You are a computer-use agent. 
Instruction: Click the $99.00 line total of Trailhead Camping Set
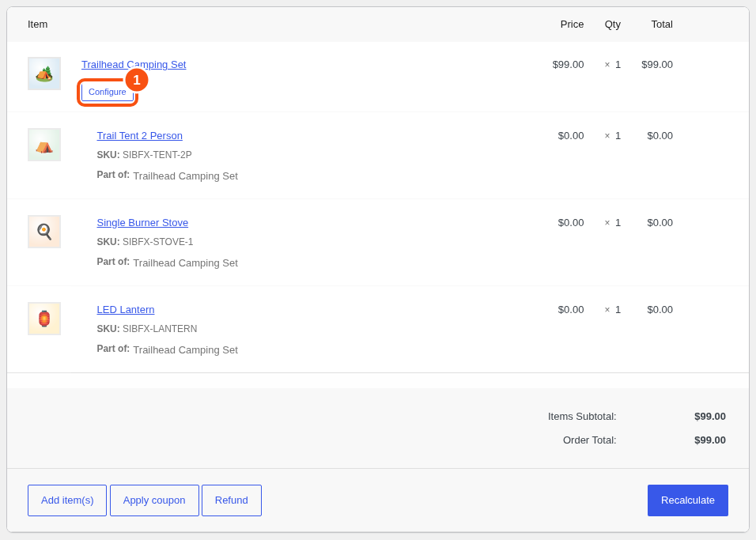(657, 65)
